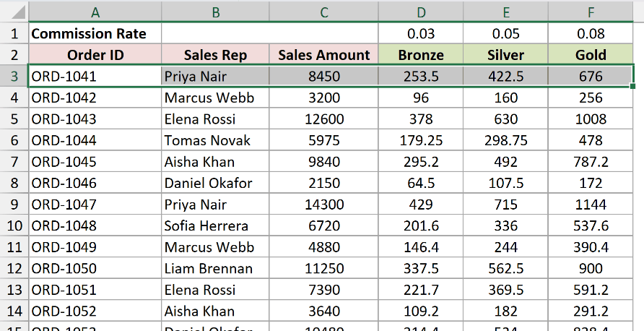Click Sofia Herrera cell
Screen dimensions: 644x331
(x=216, y=225)
